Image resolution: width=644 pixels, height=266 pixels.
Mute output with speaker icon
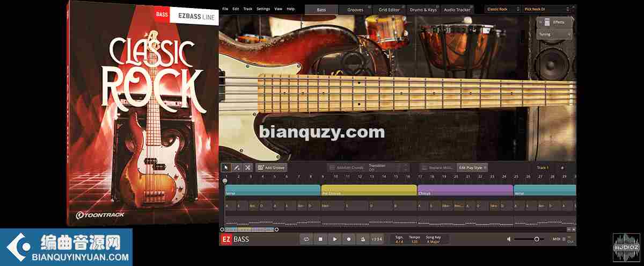tap(508, 239)
